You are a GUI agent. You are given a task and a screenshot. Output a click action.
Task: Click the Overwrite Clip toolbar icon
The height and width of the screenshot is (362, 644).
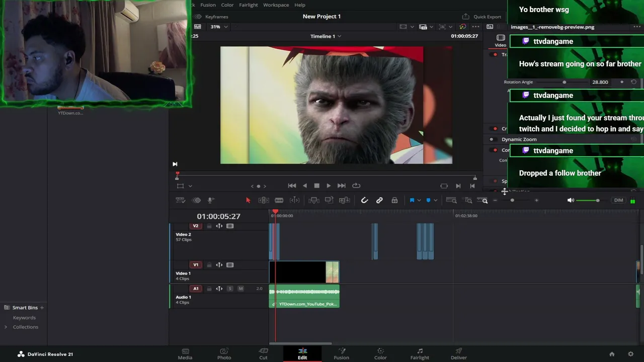coord(329,201)
